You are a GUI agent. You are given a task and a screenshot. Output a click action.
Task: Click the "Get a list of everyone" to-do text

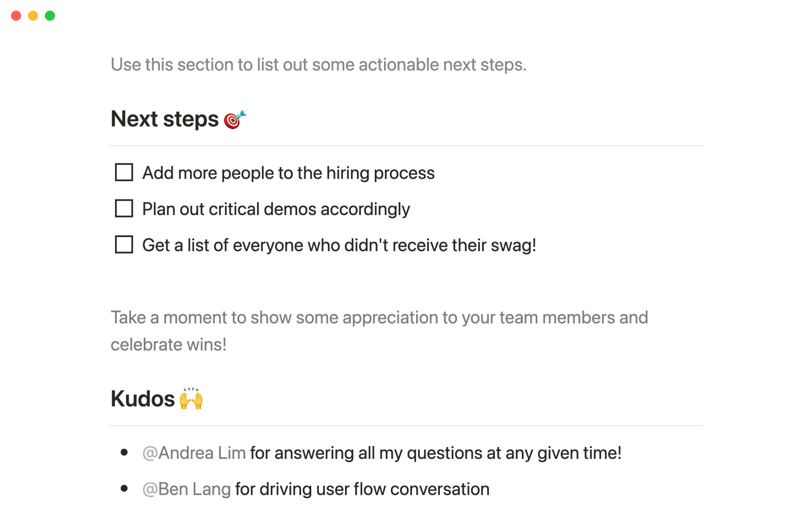pyautogui.click(x=339, y=245)
